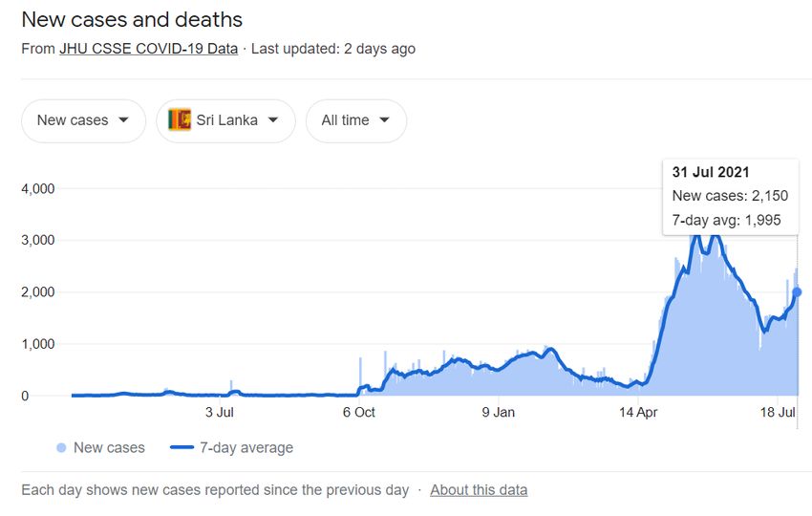Viewport: 812px width, 516px height.
Task: Click the 7-day average legend line
Action: pos(182,447)
